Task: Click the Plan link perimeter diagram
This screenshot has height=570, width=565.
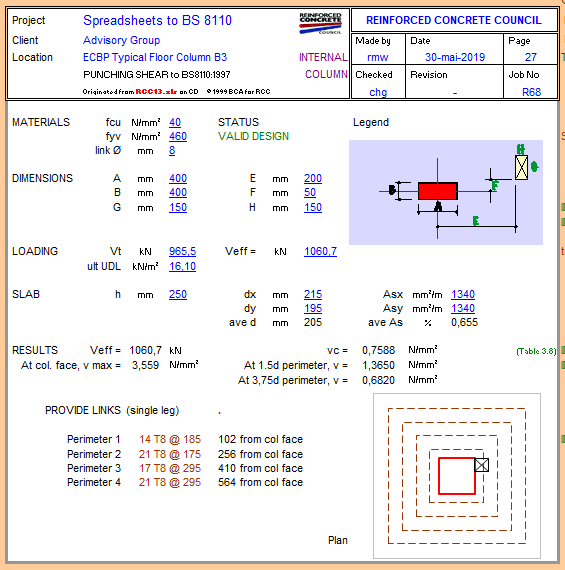Action: click(457, 476)
